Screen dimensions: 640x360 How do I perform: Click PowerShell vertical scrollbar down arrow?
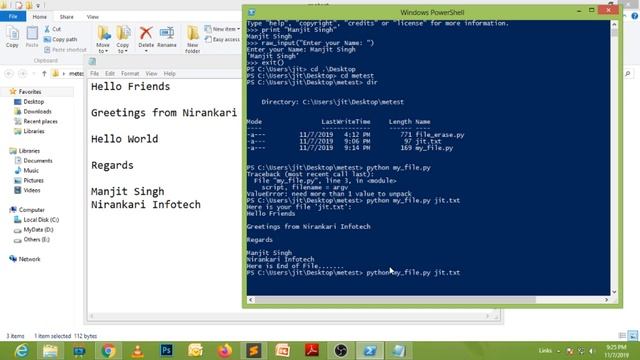tap(614, 292)
